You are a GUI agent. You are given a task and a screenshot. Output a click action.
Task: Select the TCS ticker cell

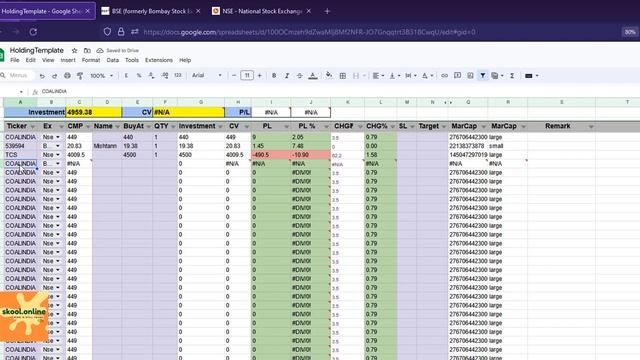pyautogui.click(x=20, y=155)
